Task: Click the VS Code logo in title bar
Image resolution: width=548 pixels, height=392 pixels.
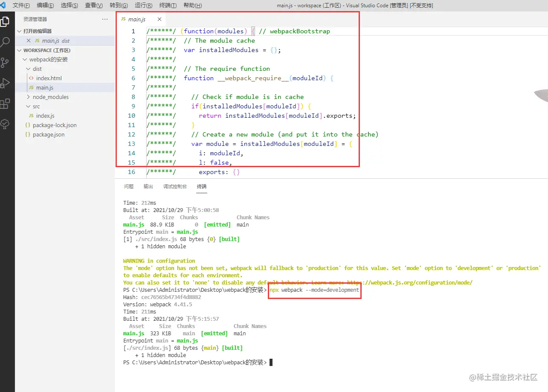Action: pyautogui.click(x=3, y=5)
